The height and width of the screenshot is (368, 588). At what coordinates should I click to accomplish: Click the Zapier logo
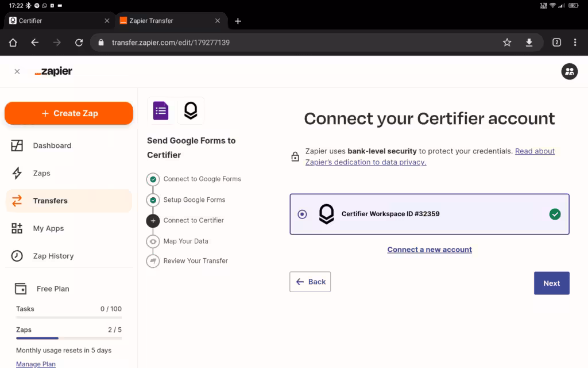click(x=53, y=71)
